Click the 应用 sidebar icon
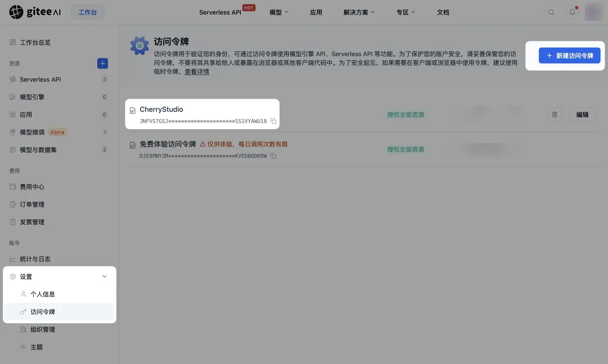608x364 pixels. coord(13,115)
